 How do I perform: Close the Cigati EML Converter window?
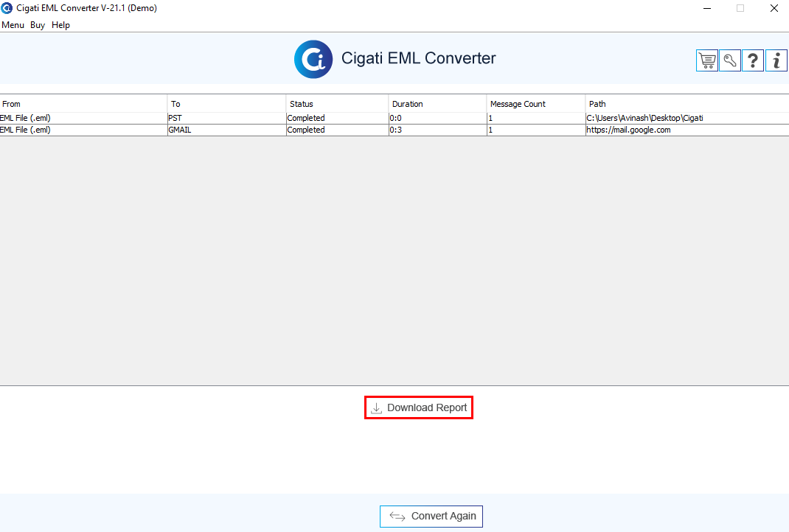(774, 8)
